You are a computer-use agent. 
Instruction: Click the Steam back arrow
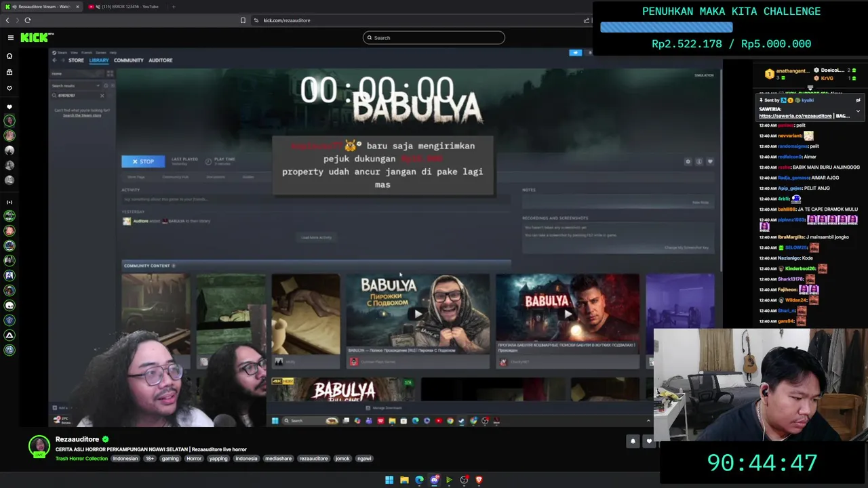54,60
